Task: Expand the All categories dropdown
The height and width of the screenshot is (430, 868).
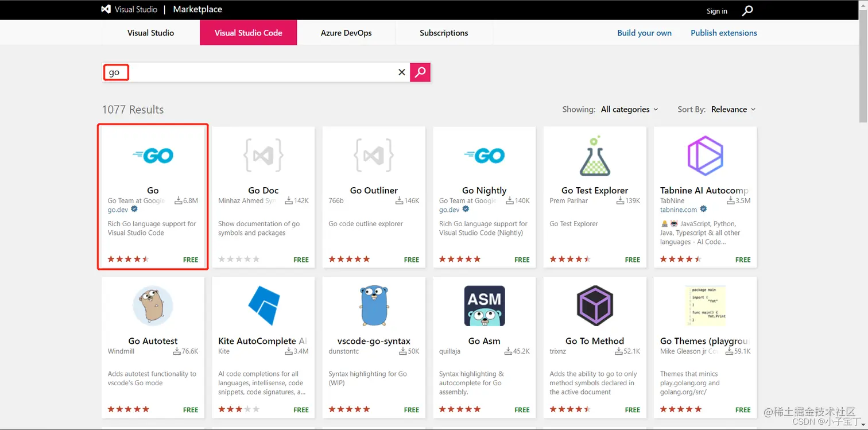Action: click(629, 109)
